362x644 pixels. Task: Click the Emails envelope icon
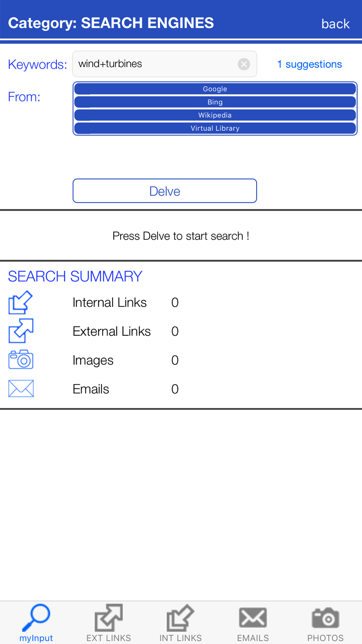21,389
